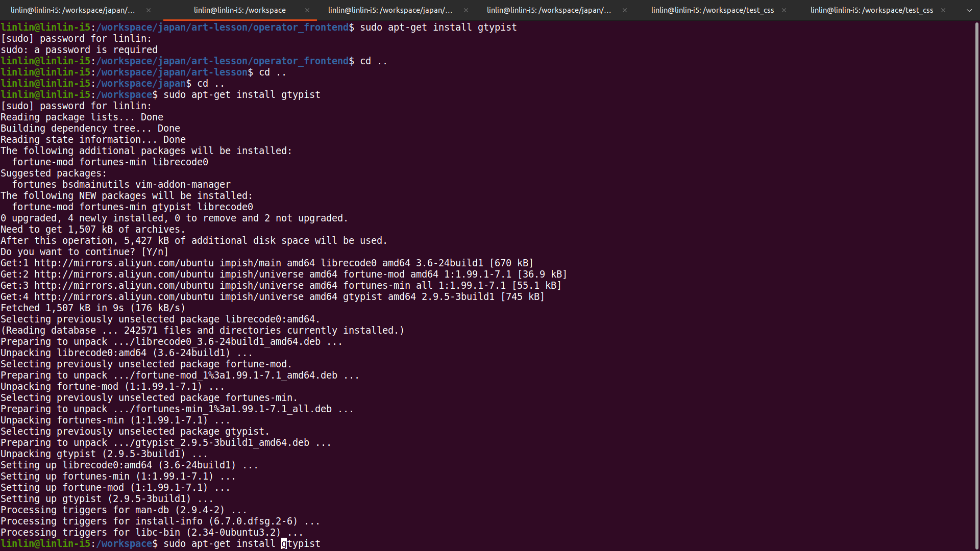Close the first test_css terminal tab
Screen dimensions: 980x551
[783, 10]
